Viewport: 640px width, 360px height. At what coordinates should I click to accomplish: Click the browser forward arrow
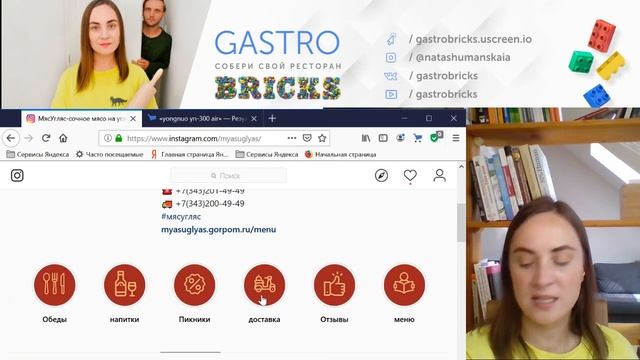click(x=29, y=138)
